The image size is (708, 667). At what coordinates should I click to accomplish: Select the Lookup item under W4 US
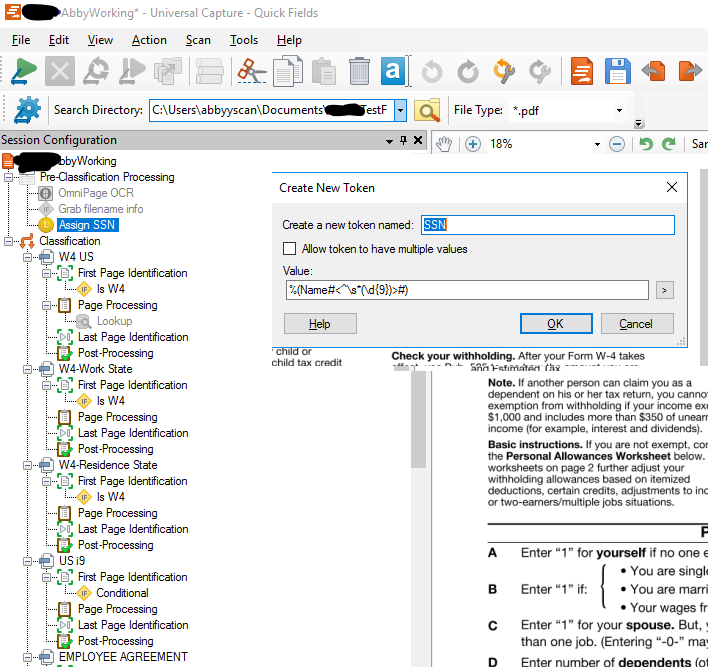click(114, 321)
